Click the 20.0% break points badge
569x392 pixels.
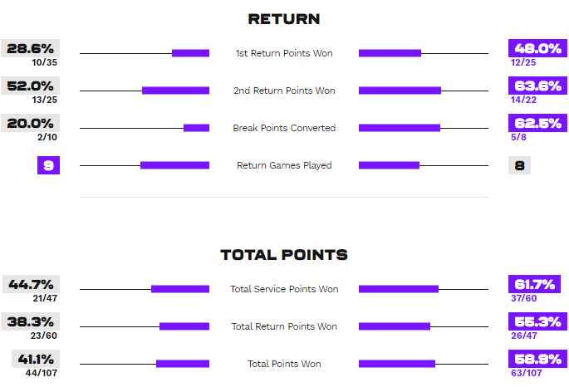point(31,123)
